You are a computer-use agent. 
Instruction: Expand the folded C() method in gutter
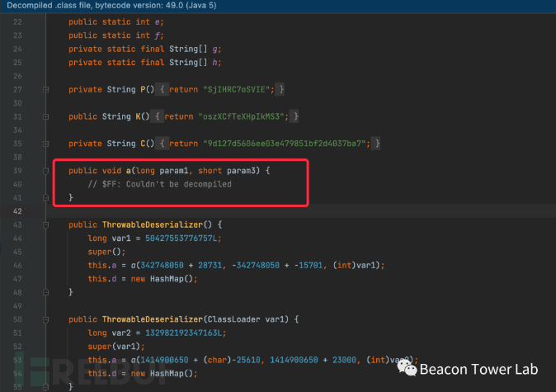pyautogui.click(x=47, y=144)
